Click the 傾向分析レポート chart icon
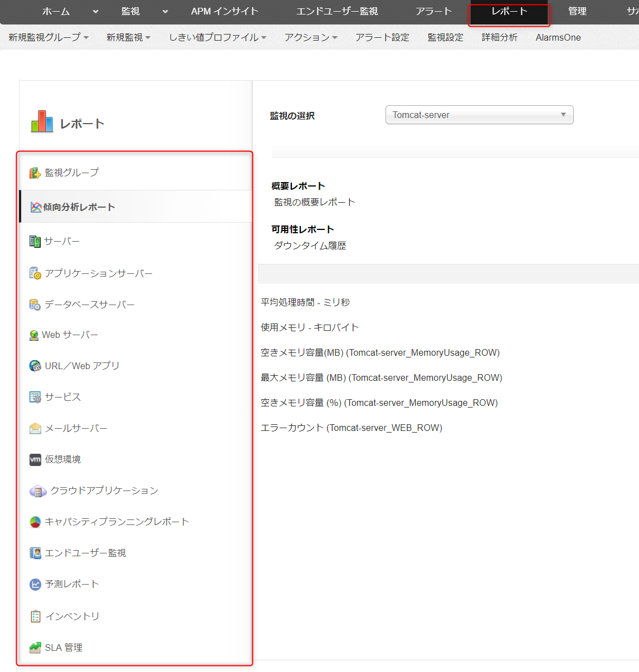This screenshot has width=639, height=672. 36,207
